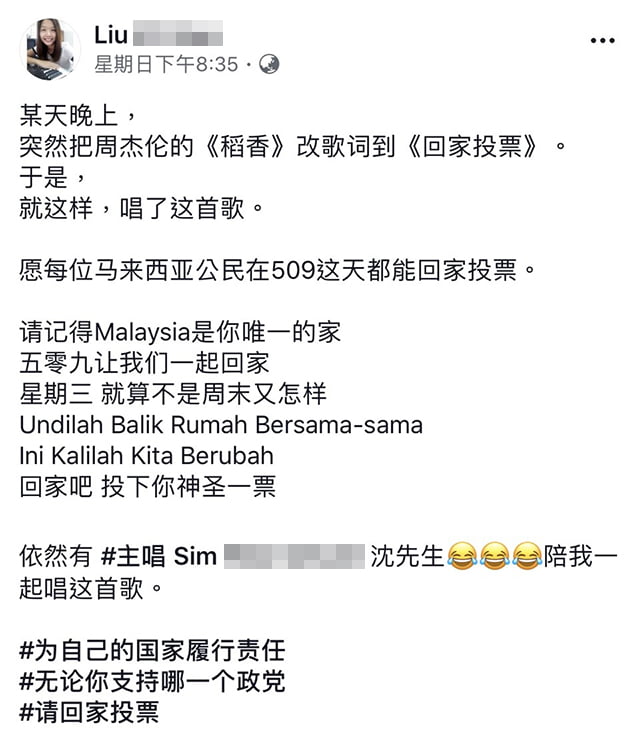Click the song title 《稻香》
Image resolution: width=640 pixels, height=738 pixels.
[245, 146]
